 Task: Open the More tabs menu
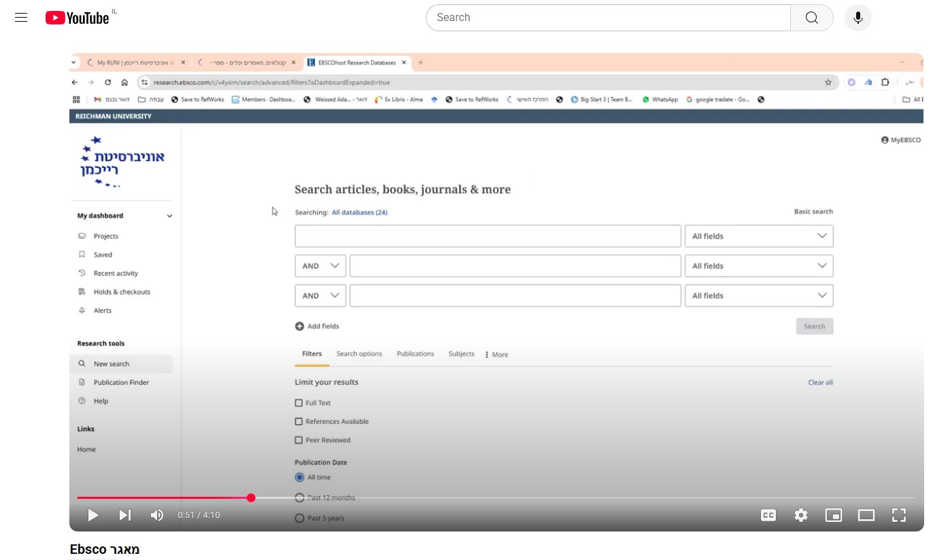pyautogui.click(x=496, y=355)
